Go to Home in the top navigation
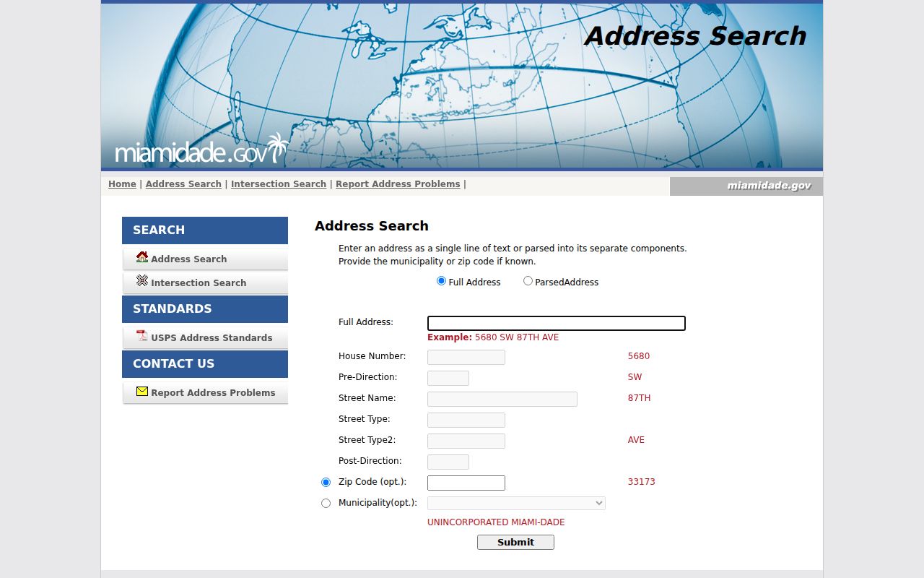 tap(122, 184)
